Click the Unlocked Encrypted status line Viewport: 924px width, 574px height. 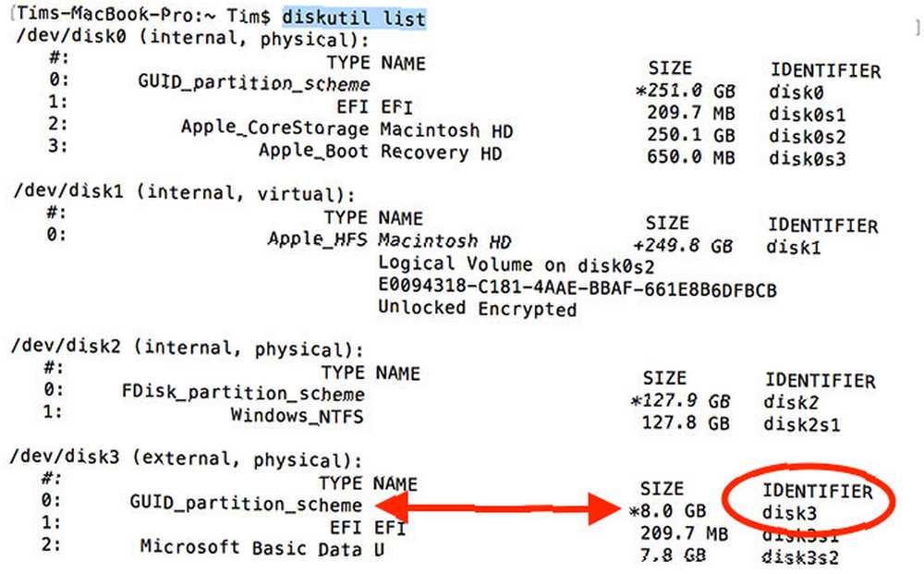(x=478, y=308)
